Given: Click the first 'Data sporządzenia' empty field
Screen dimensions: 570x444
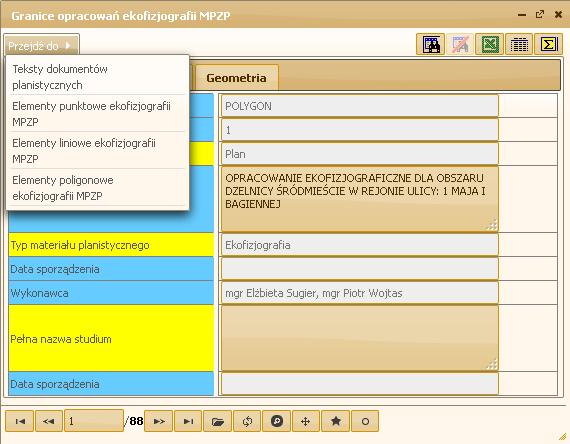Looking at the screenshot, I should [x=360, y=269].
